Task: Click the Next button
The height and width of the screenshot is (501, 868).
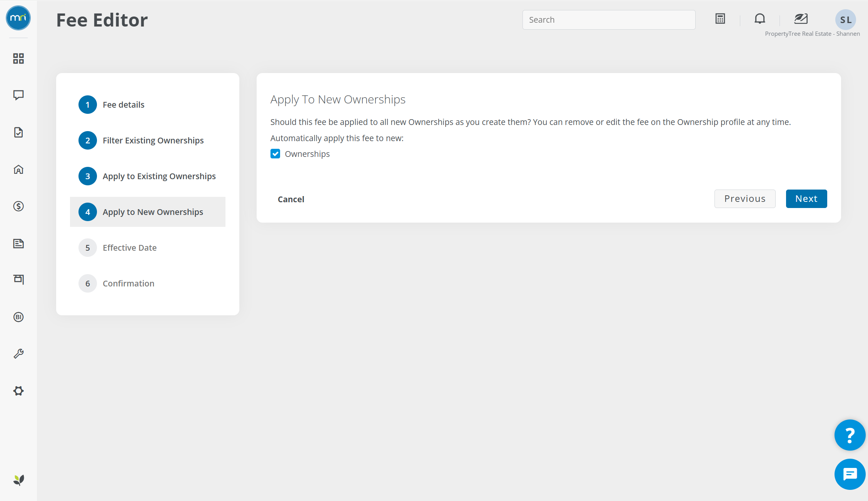Action: [806, 199]
